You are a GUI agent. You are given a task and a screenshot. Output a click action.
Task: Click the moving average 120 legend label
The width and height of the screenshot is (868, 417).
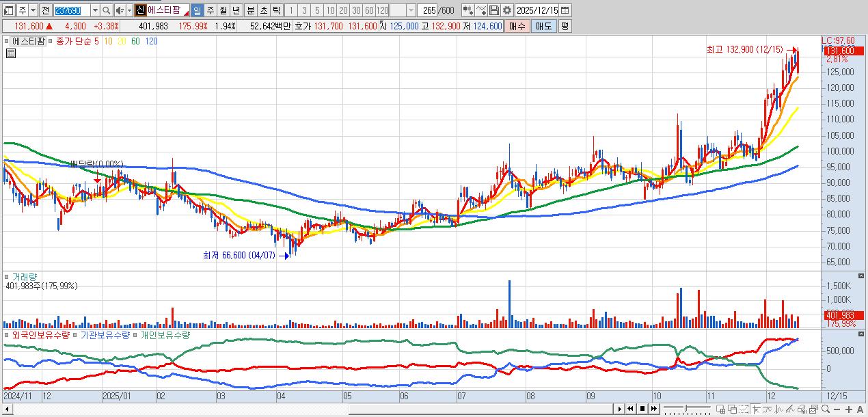point(152,41)
